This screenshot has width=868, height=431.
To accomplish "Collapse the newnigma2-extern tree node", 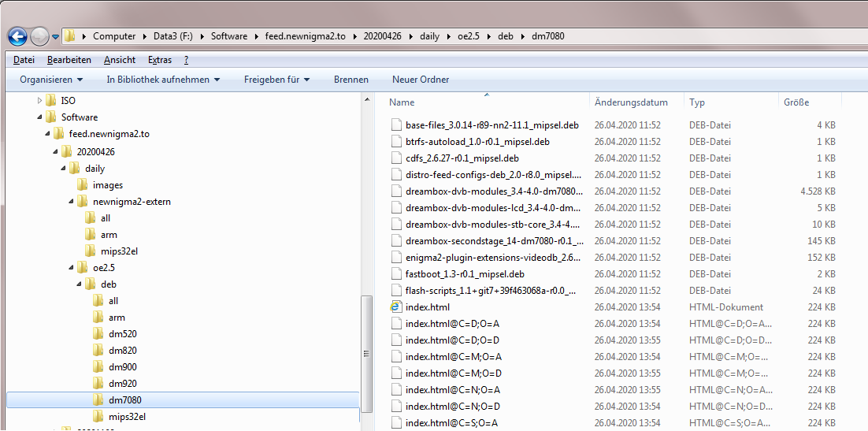I will [x=72, y=202].
